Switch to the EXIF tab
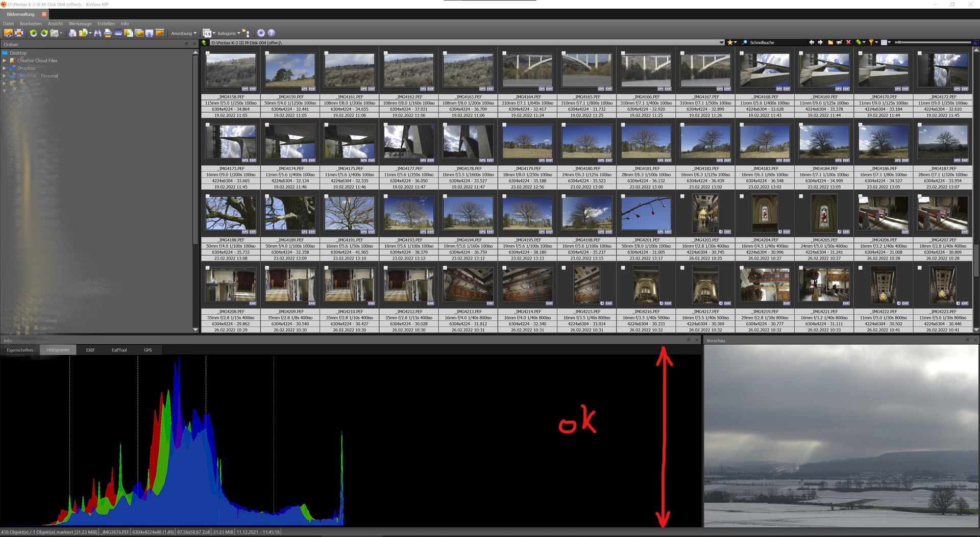This screenshot has height=537, width=980. coord(90,350)
